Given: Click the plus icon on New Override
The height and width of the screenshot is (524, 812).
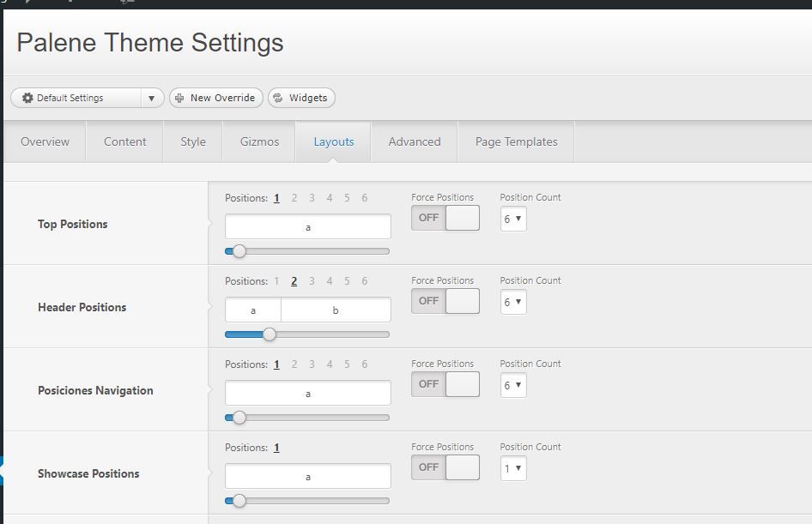Looking at the screenshot, I should point(179,98).
